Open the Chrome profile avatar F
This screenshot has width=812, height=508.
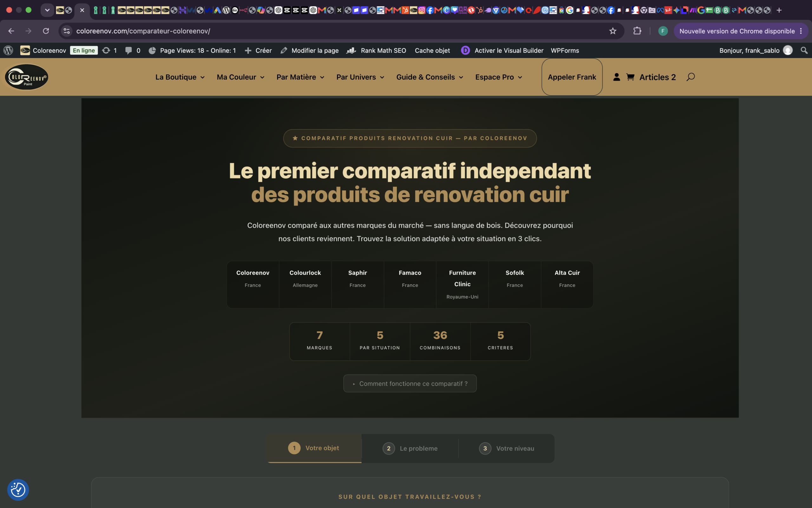[663, 31]
